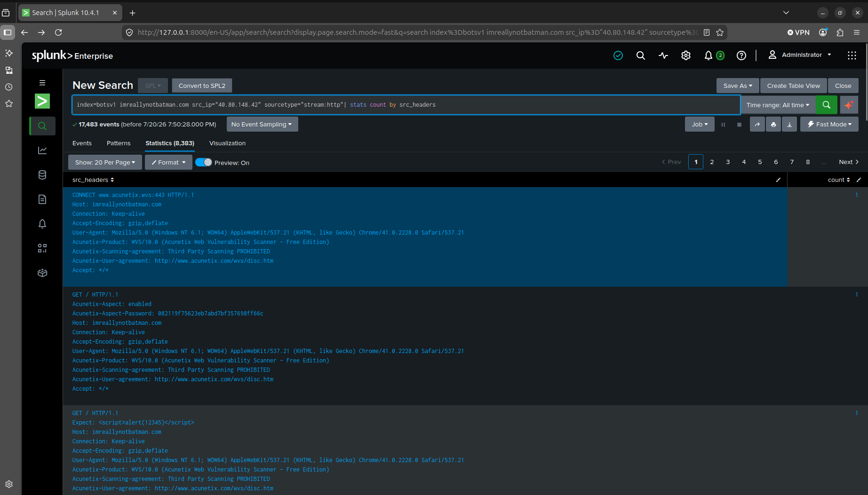
Task: Click the Create Table View button
Action: tap(793, 86)
